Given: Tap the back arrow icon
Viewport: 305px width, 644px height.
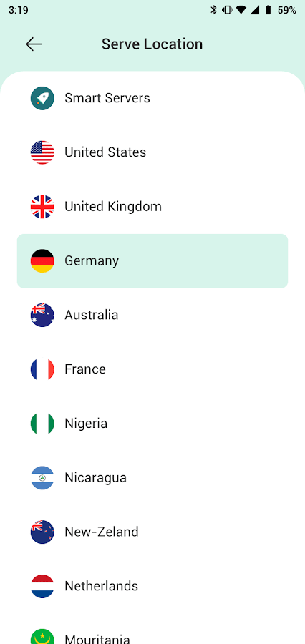Looking at the screenshot, I should (x=34, y=44).
